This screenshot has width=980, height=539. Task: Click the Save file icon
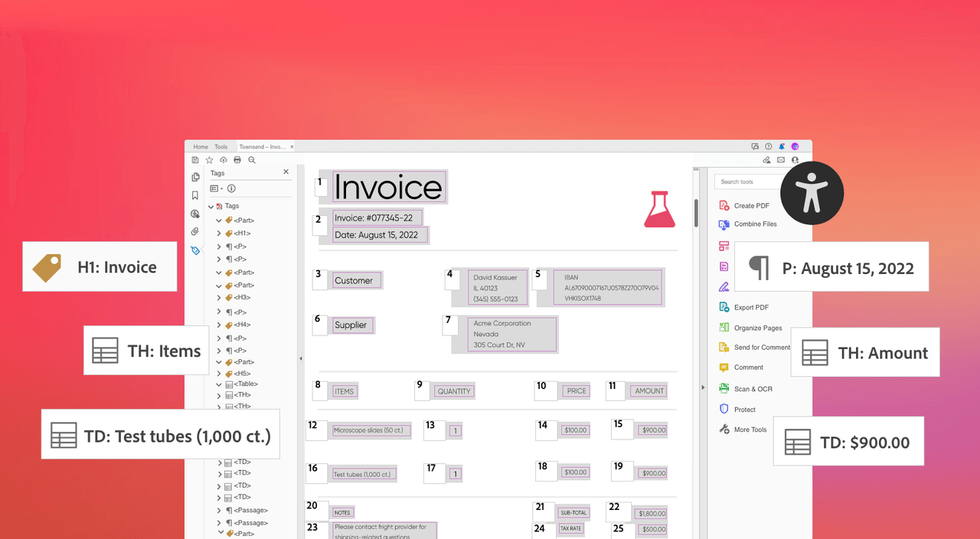coord(195,160)
